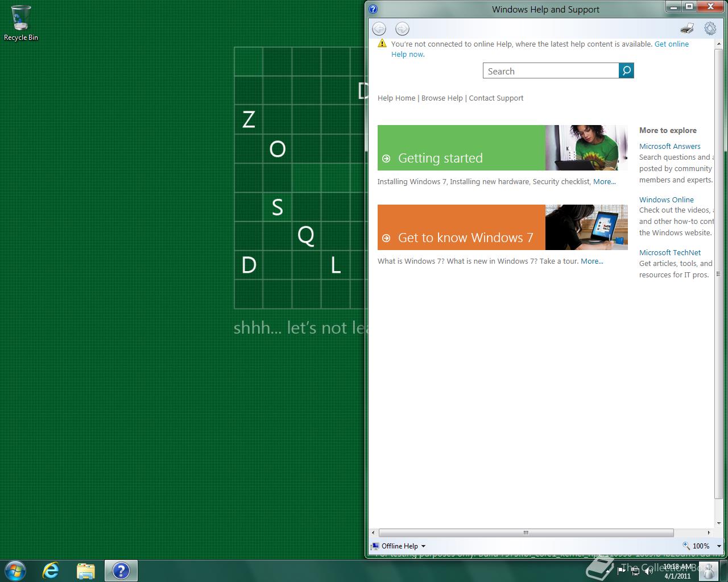Expand the zoom level dropdown arrow
The width and height of the screenshot is (728, 582).
pos(719,546)
